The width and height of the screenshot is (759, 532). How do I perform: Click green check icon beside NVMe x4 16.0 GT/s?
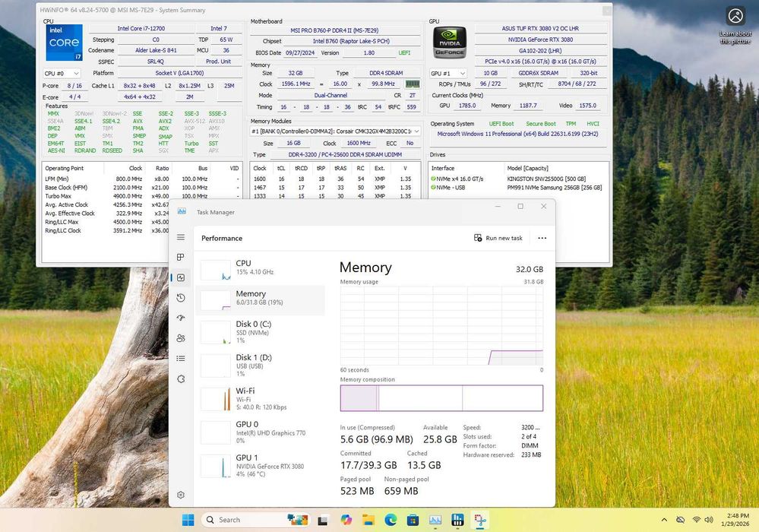[x=433, y=179]
